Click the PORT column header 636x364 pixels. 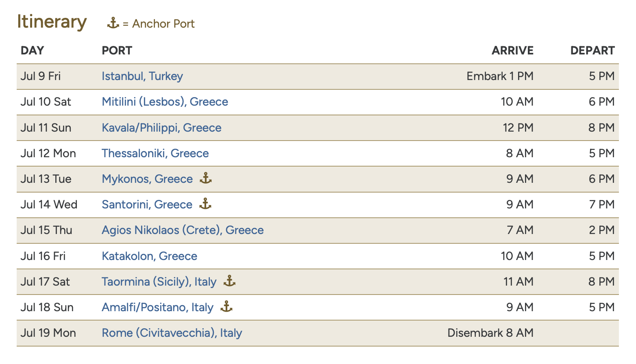(x=117, y=50)
